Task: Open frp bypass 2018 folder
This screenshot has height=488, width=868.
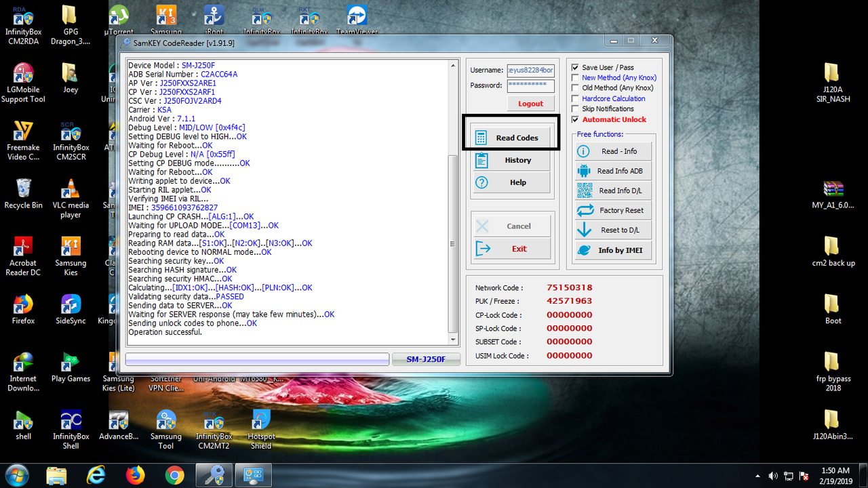Action: coord(833,372)
